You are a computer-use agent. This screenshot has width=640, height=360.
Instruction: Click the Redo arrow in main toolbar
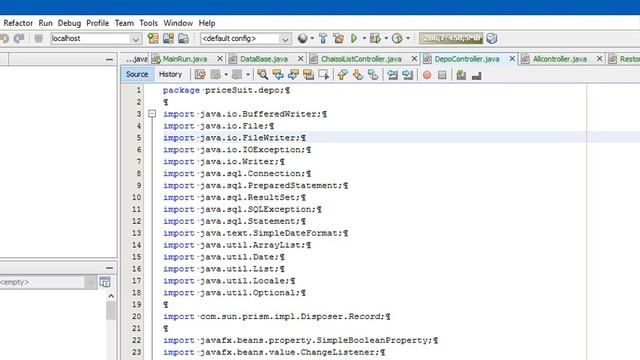click(19, 38)
